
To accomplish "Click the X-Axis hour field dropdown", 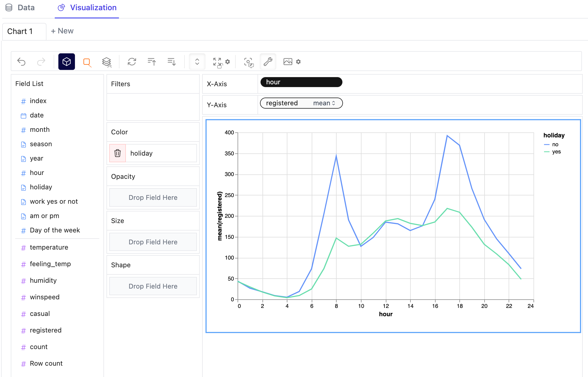I will tap(301, 82).
